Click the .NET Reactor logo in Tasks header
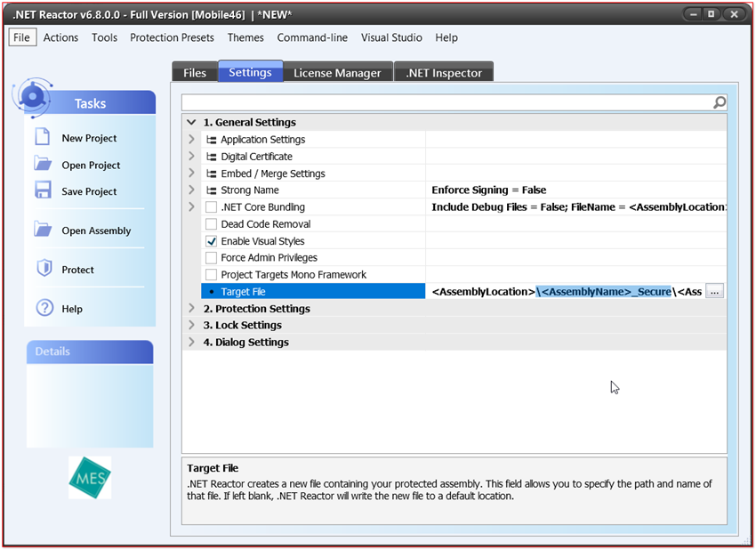756x550 pixels. 32,97
